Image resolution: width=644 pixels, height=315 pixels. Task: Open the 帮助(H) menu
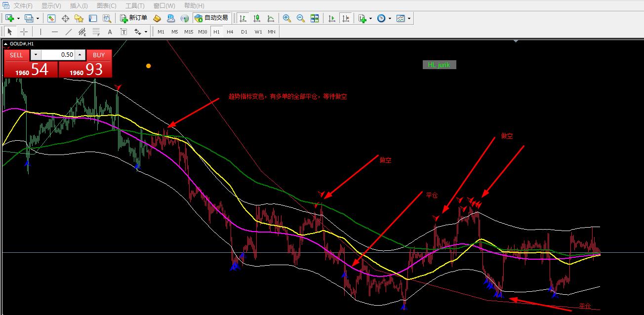point(194,6)
